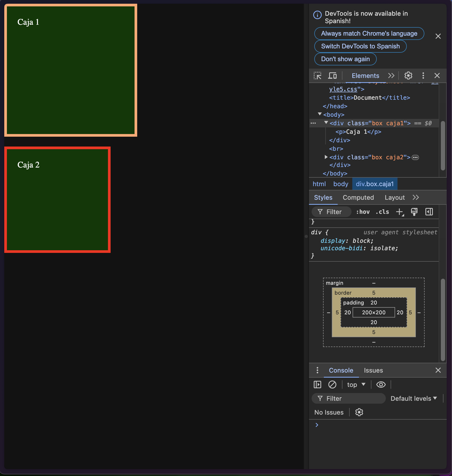Click the console prompt chevron
The height and width of the screenshot is (476, 452).
pos(317,425)
